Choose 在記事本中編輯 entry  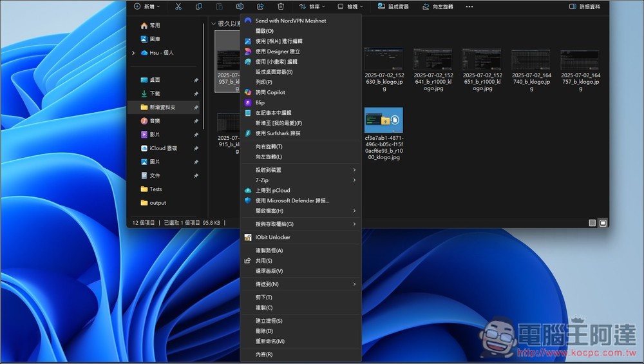coord(301,113)
